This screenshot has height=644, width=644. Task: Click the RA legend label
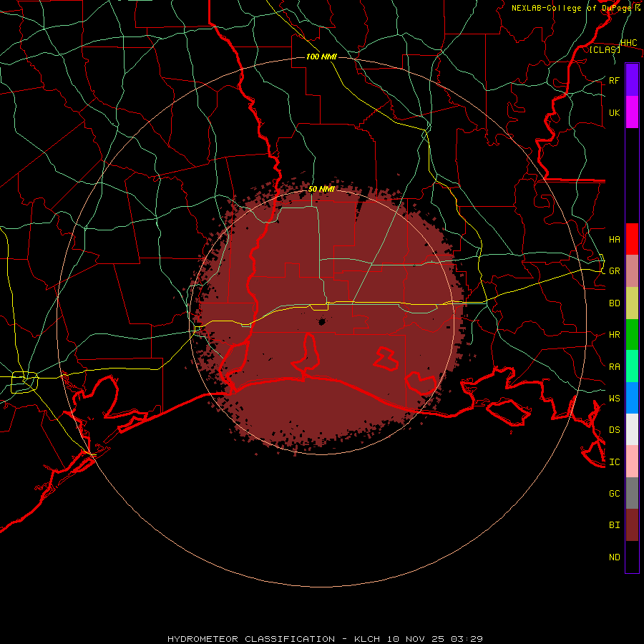614,367
